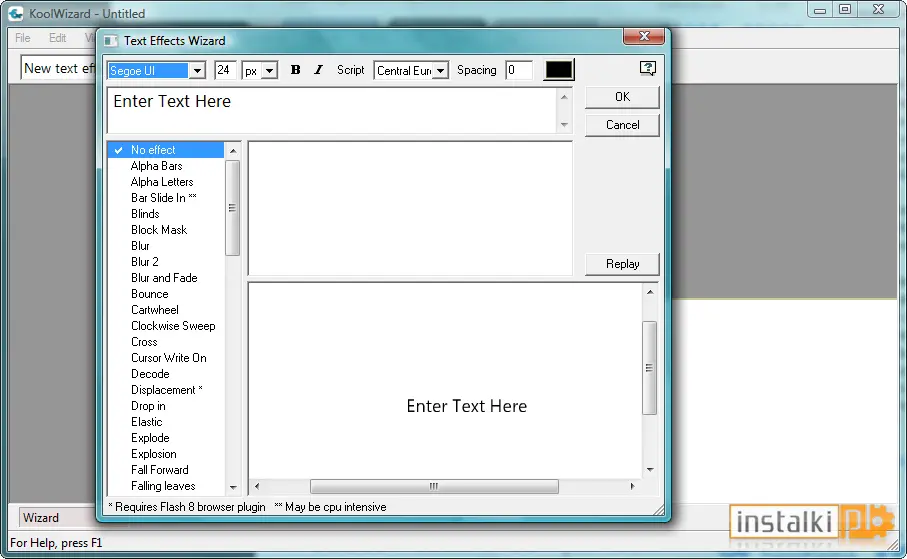The height and width of the screenshot is (559, 907).
Task: Click the Spacing value input field
Action: (x=518, y=70)
